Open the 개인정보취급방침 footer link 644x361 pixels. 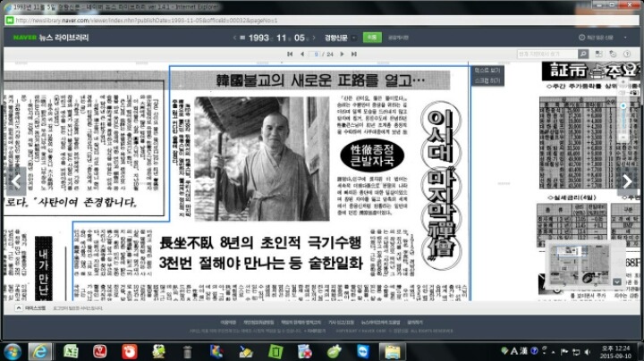(x=258, y=323)
